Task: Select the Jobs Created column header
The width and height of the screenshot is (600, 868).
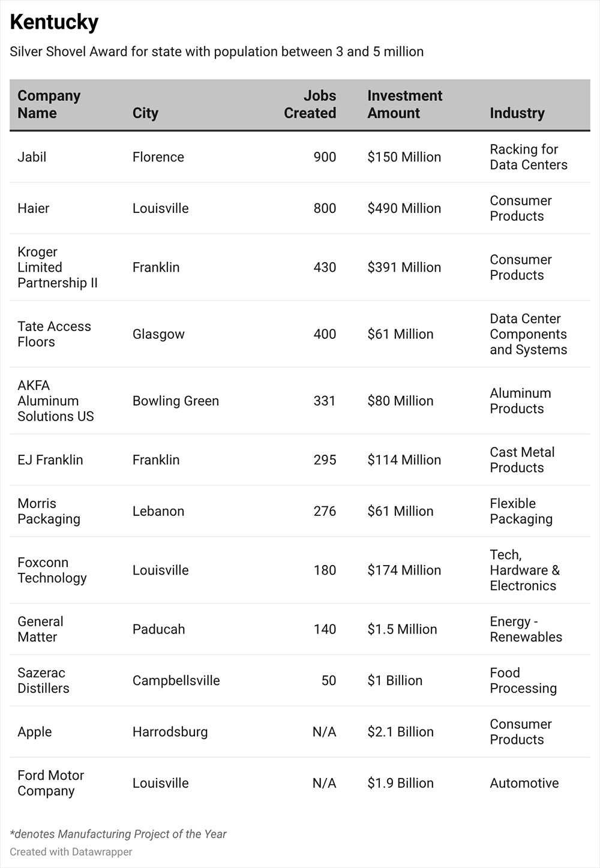Action: pyautogui.click(x=310, y=104)
